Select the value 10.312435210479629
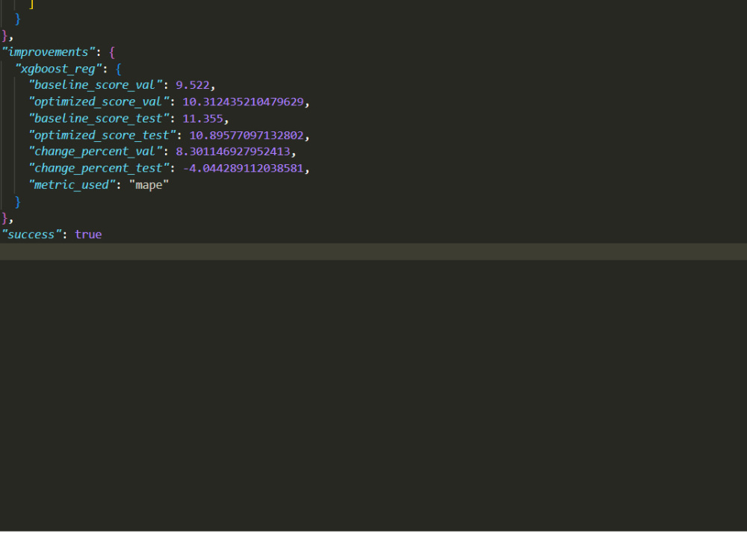 coord(243,102)
